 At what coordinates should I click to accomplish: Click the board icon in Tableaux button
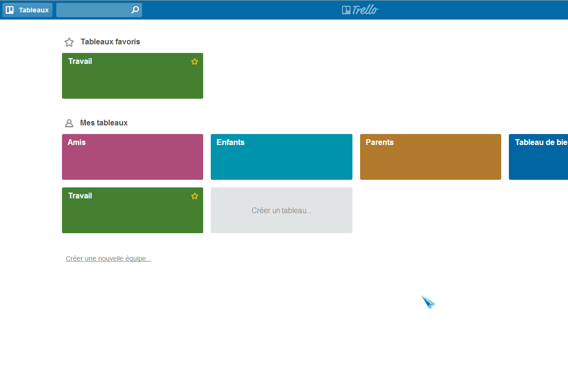pyautogui.click(x=10, y=10)
